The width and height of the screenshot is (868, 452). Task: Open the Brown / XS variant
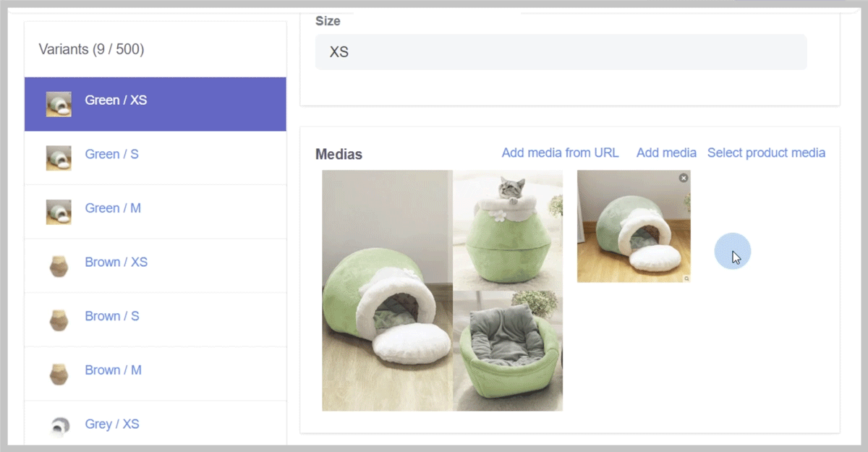116,262
